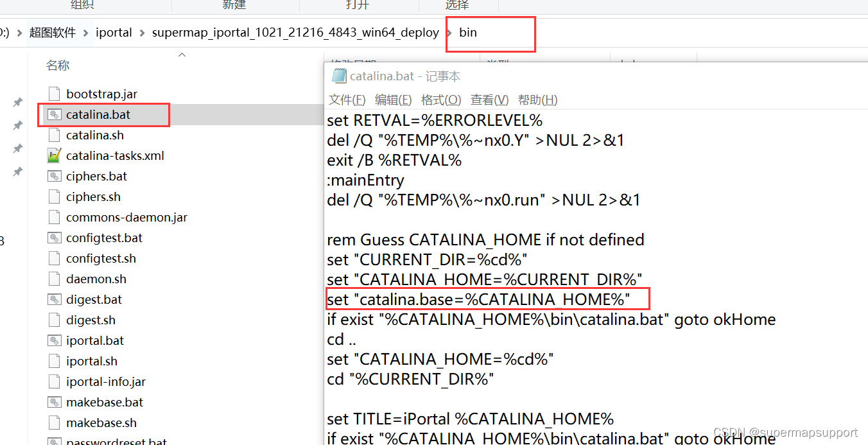Image resolution: width=868 pixels, height=445 pixels.
Task: Click the ciphers.bat batch file icon
Action: [x=54, y=176]
